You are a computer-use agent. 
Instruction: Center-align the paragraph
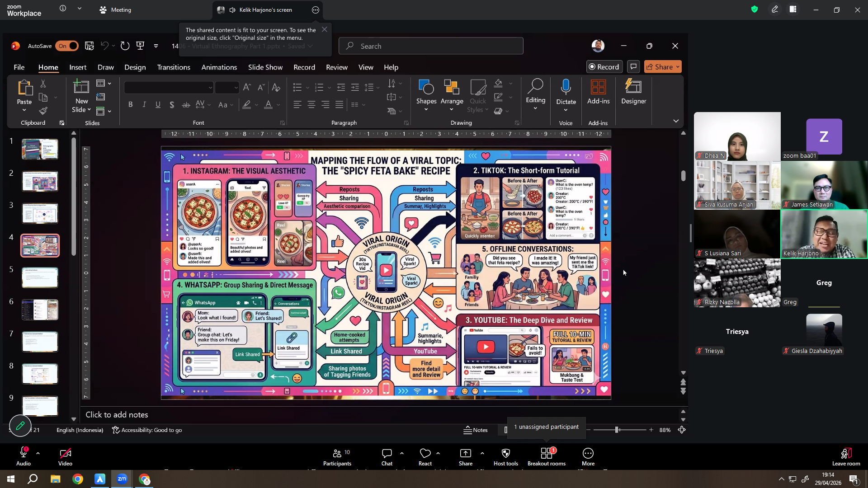tap(311, 105)
